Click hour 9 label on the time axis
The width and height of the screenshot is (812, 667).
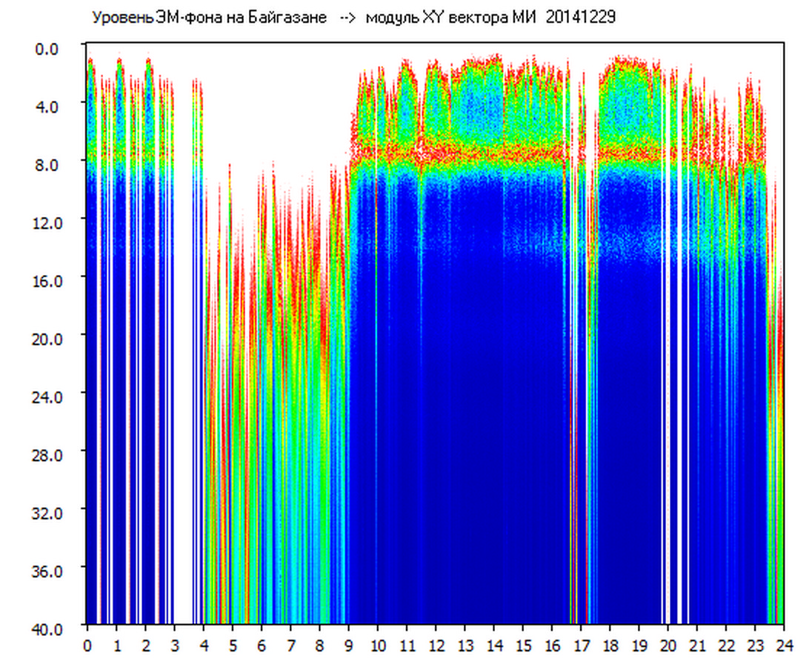pos(348,646)
